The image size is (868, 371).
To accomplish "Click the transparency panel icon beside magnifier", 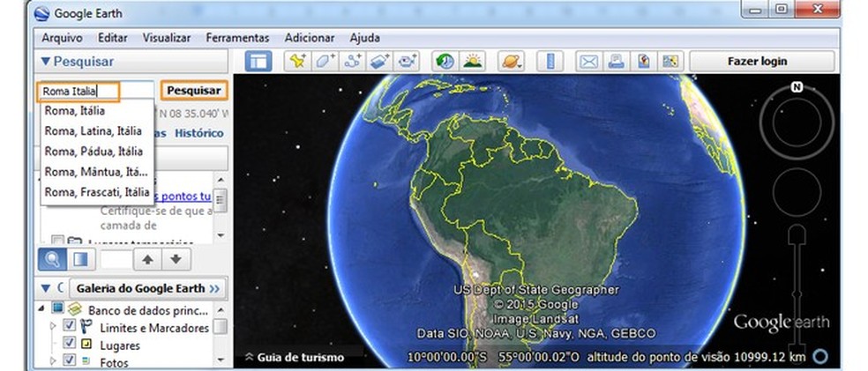I will pyautogui.click(x=81, y=259).
